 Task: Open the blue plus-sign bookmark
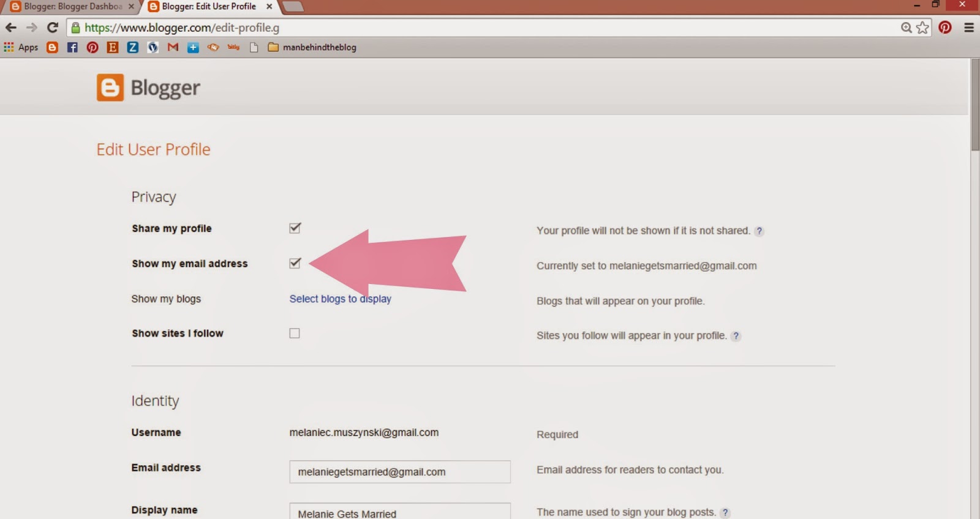pos(193,47)
